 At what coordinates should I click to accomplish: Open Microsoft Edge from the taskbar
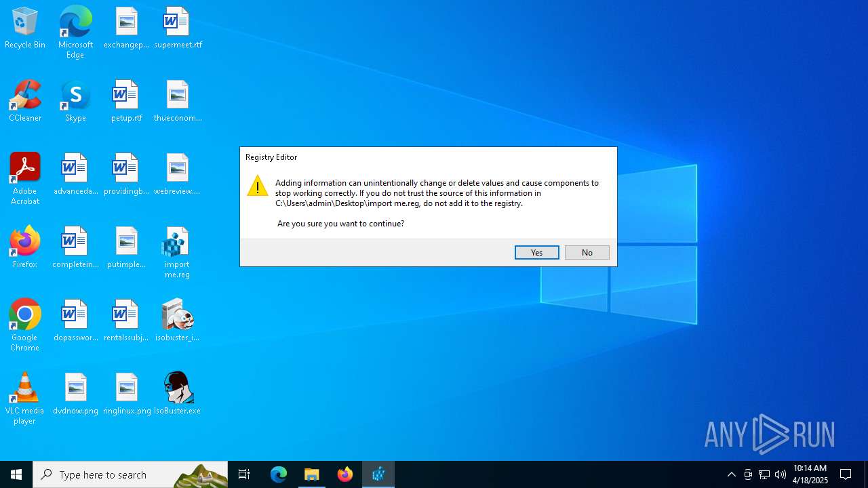[279, 474]
